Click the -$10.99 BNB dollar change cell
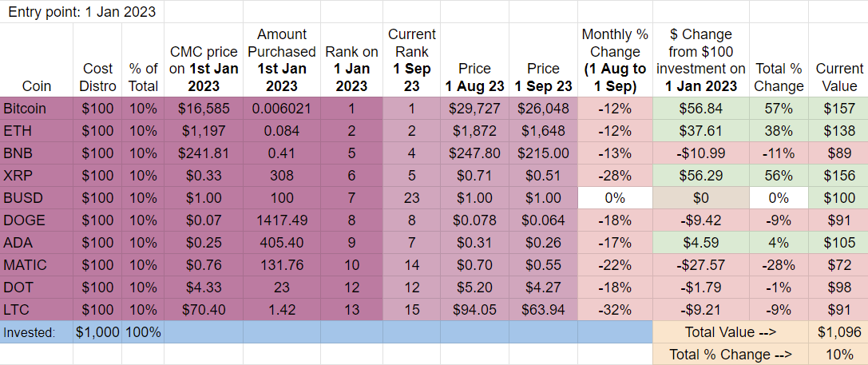 coord(701,153)
